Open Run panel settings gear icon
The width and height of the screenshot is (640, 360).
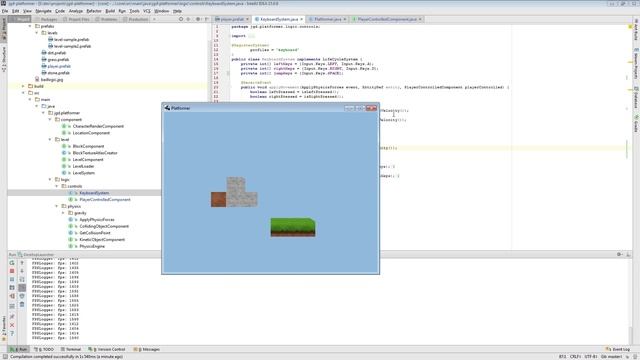click(x=619, y=254)
